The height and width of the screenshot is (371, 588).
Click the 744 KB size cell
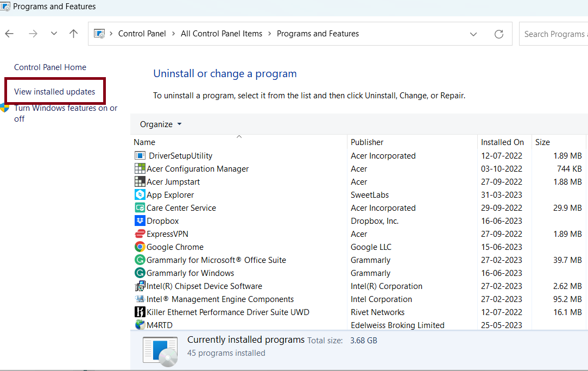[x=569, y=169]
